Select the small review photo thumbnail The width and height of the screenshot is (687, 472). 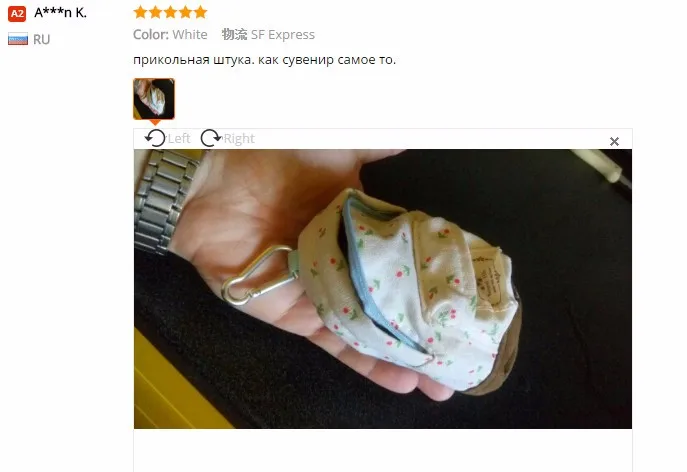pyautogui.click(x=154, y=99)
